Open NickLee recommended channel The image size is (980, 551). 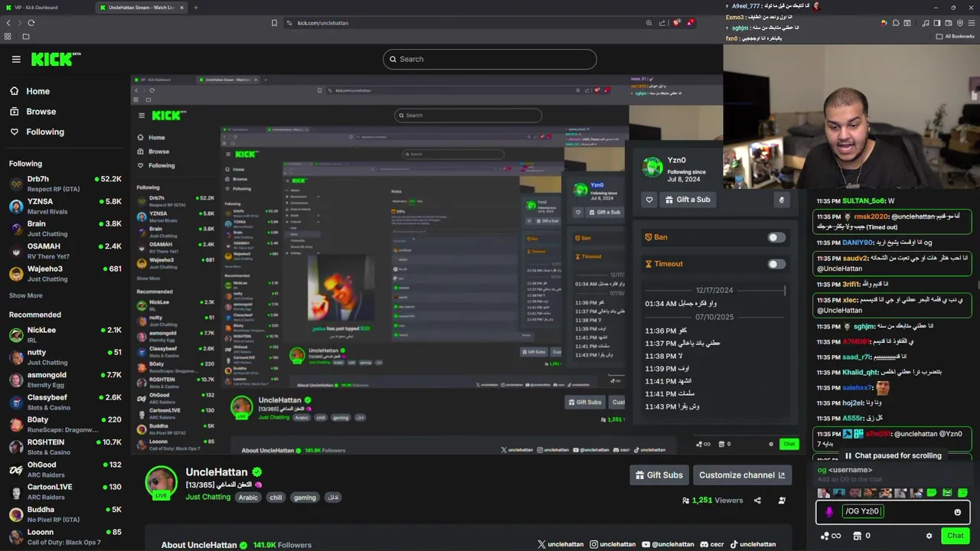point(65,334)
